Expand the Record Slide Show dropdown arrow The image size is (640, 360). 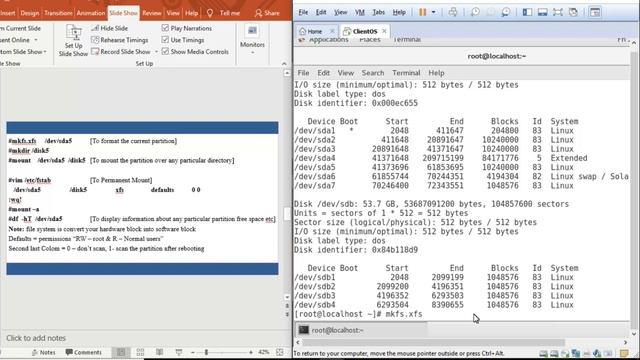[156, 52]
